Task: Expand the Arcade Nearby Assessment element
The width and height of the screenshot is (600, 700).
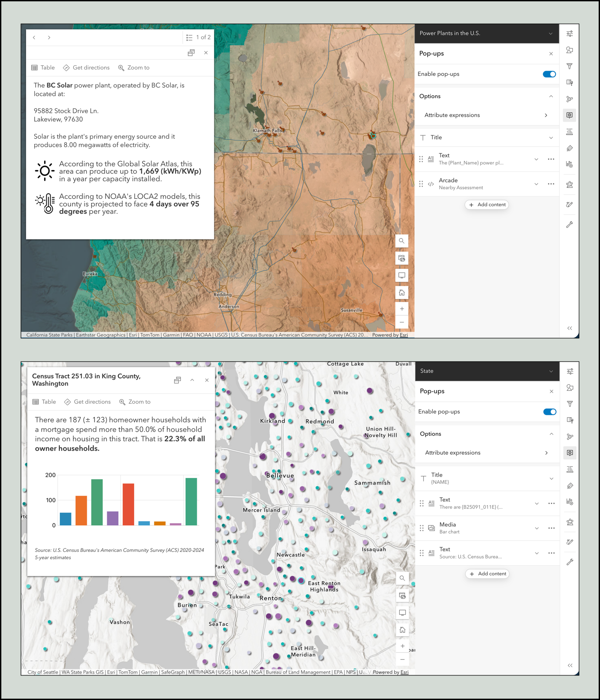Action: [537, 184]
